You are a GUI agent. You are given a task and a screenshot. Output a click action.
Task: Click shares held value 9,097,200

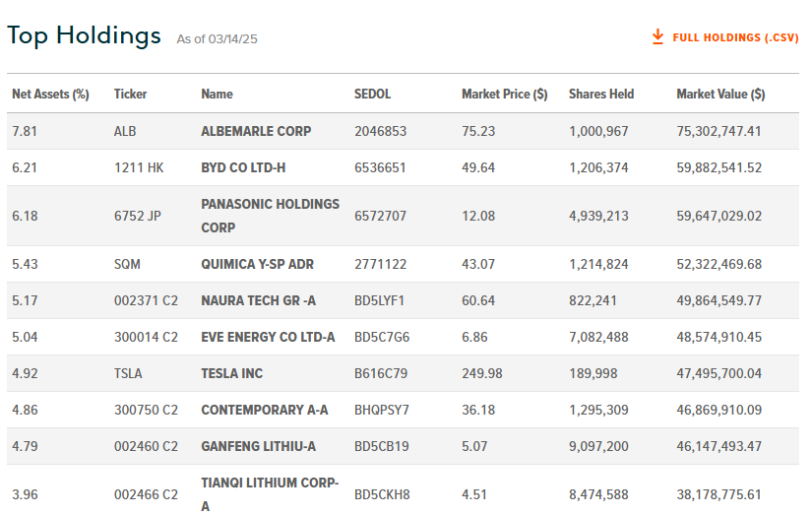pos(598,446)
